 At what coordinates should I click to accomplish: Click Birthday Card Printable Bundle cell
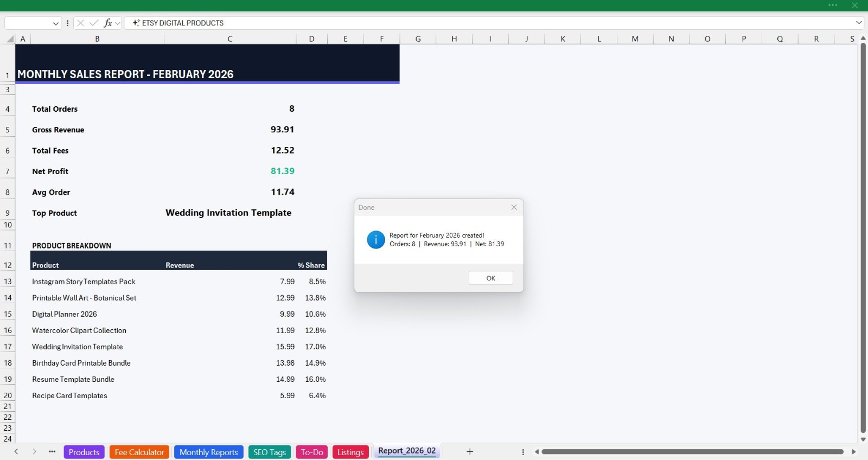81,363
